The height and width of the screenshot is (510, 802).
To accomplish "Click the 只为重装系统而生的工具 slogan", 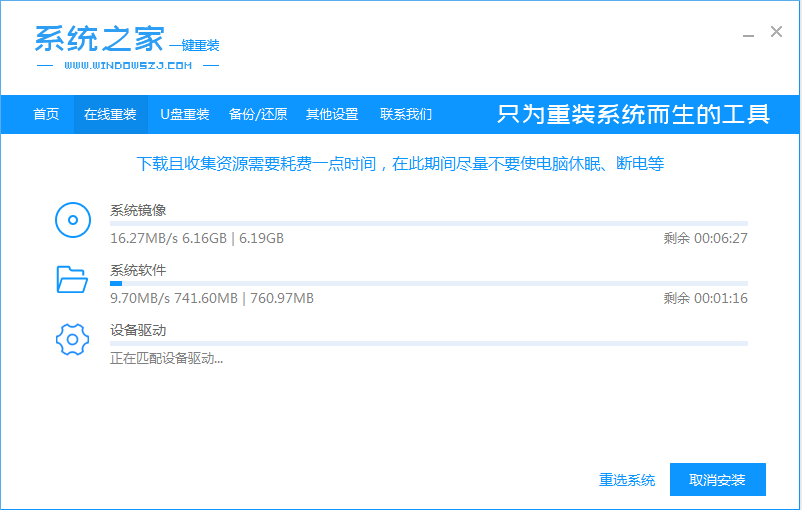I will 633,114.
